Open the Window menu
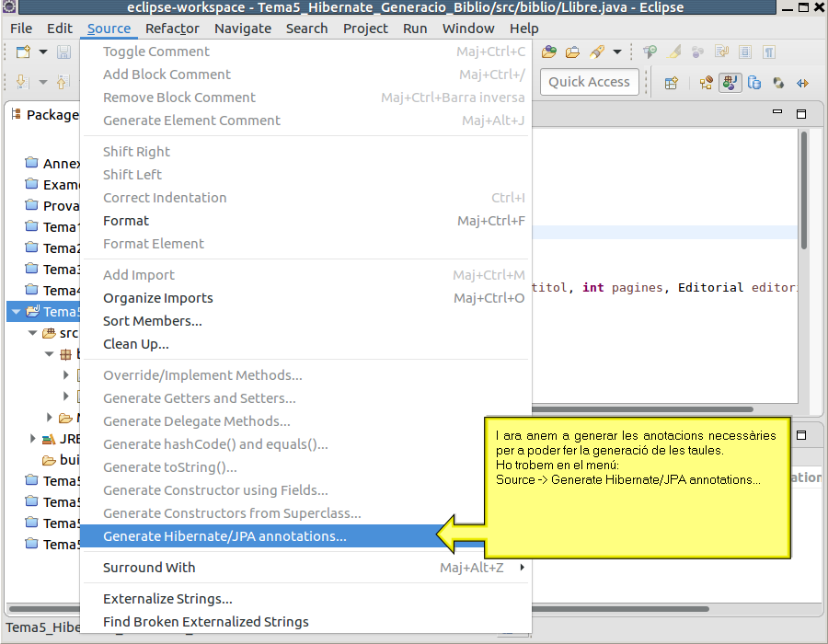 (468, 29)
